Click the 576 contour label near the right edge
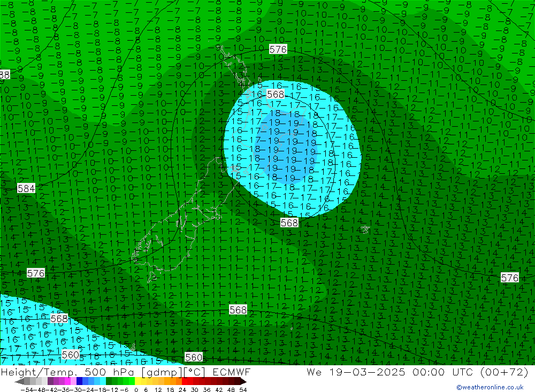This screenshot has height=392, width=535. pyautogui.click(x=510, y=278)
